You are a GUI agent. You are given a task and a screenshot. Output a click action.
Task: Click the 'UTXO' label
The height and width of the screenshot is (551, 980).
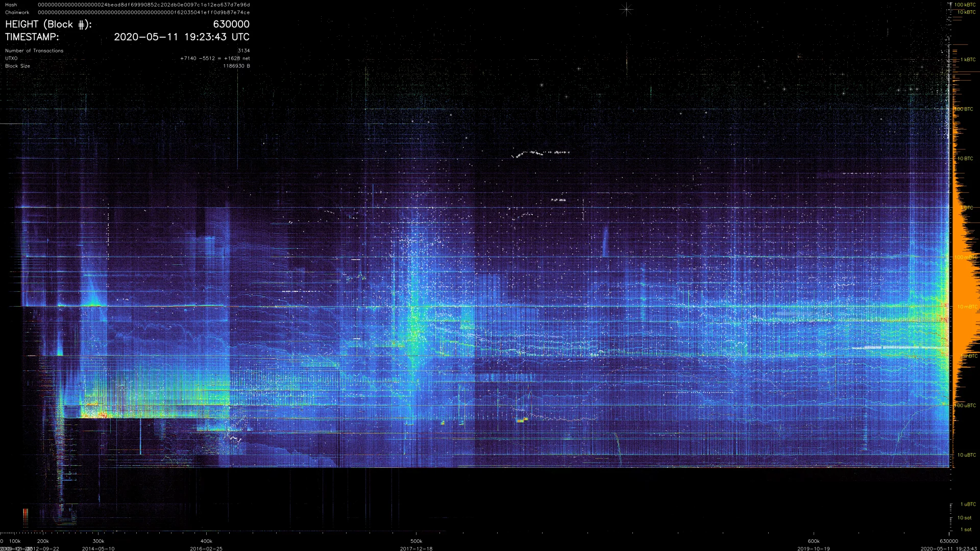coord(11,58)
